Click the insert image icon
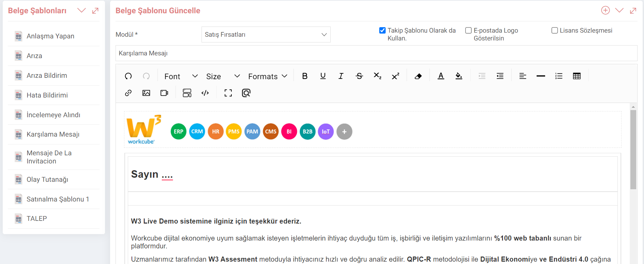This screenshot has height=264, width=644. (x=146, y=93)
